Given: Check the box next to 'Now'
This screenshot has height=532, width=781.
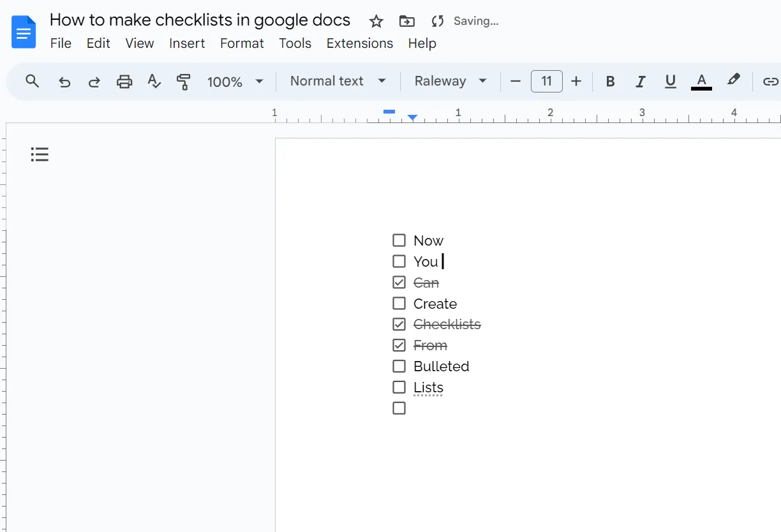Looking at the screenshot, I should 399,240.
